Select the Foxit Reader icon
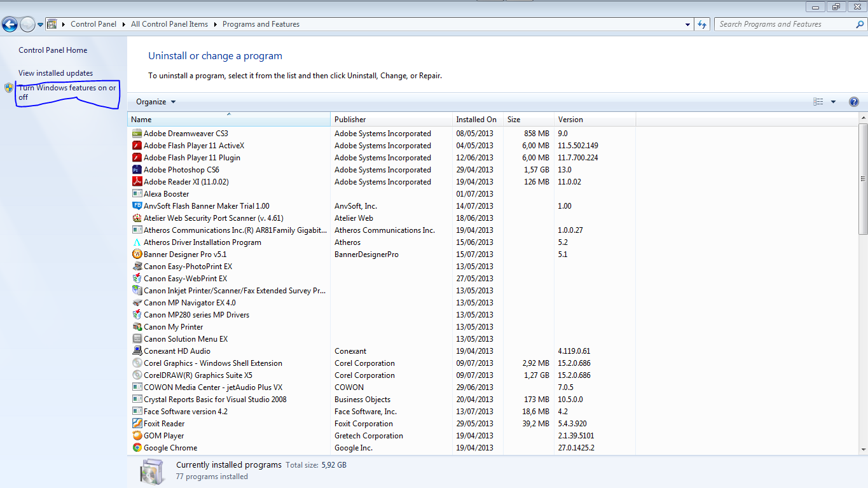 (x=137, y=424)
